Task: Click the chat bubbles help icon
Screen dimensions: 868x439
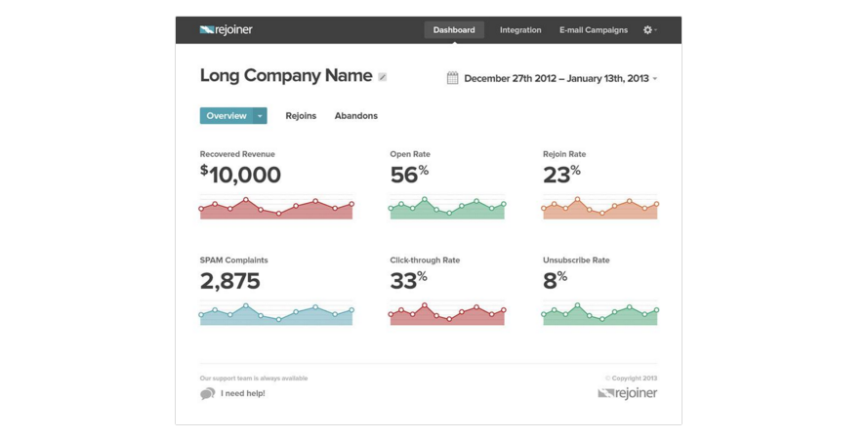Action: point(207,394)
